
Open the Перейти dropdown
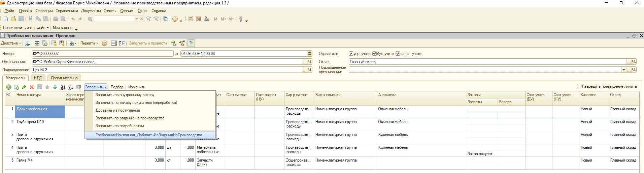click(89, 43)
